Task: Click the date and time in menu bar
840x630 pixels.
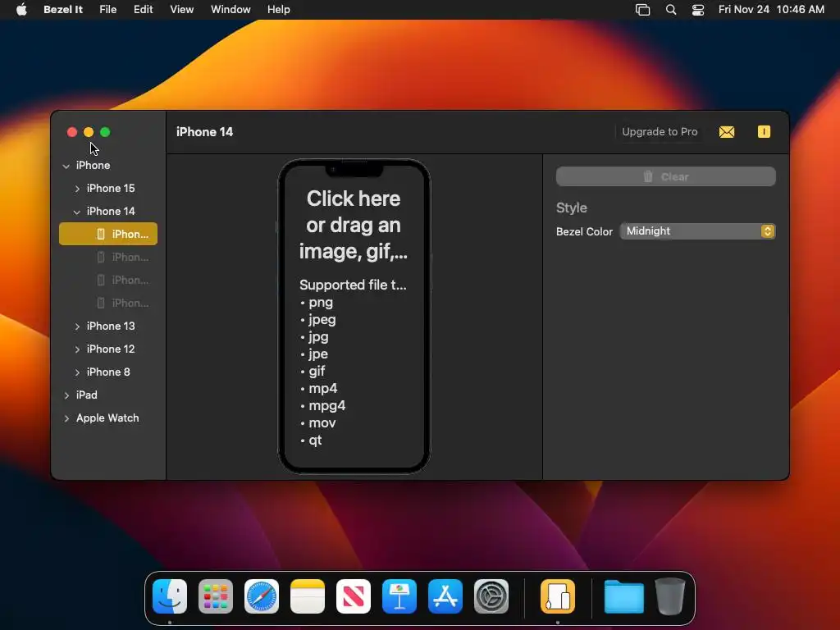Action: 771,10
